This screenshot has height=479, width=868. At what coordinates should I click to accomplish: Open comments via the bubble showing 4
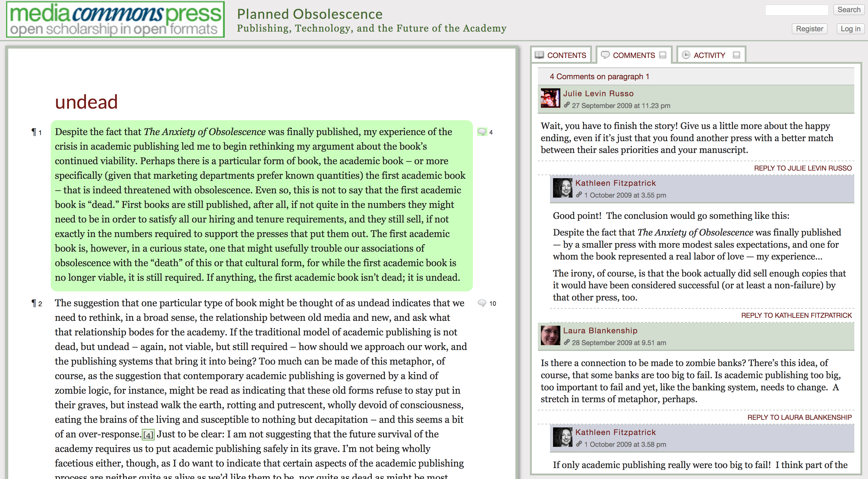483,132
